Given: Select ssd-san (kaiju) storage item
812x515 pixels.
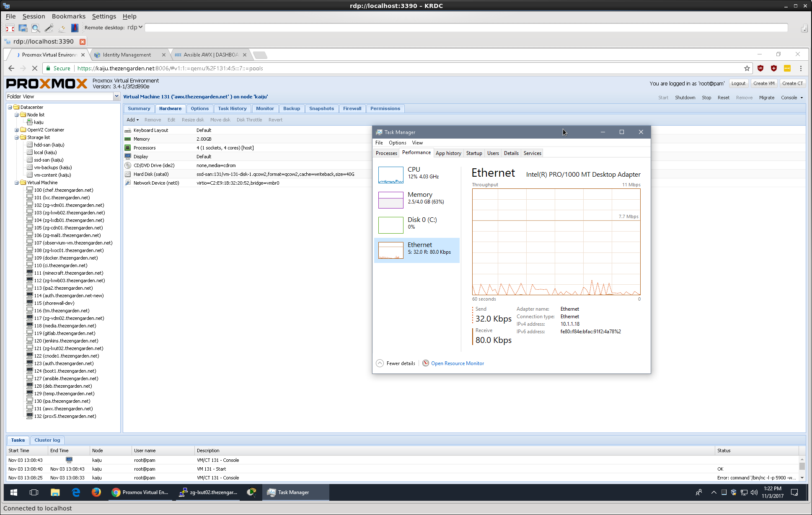Looking at the screenshot, I should coord(49,160).
